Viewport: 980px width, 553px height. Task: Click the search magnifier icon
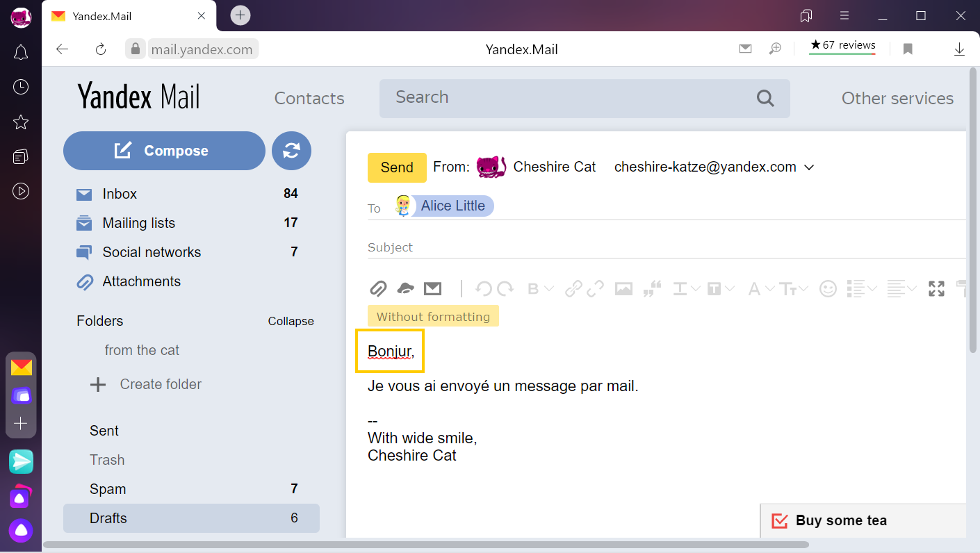click(765, 98)
